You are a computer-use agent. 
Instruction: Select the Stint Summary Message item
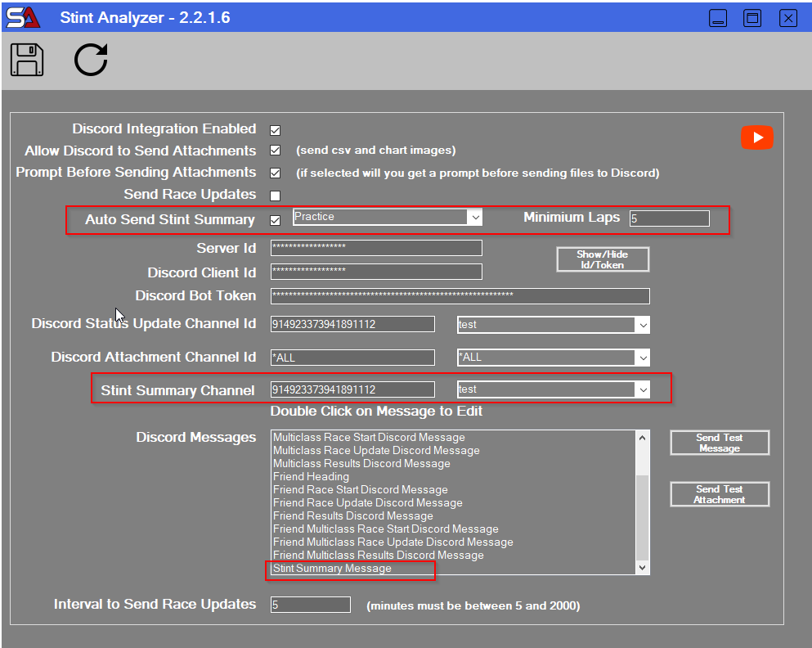(332, 569)
